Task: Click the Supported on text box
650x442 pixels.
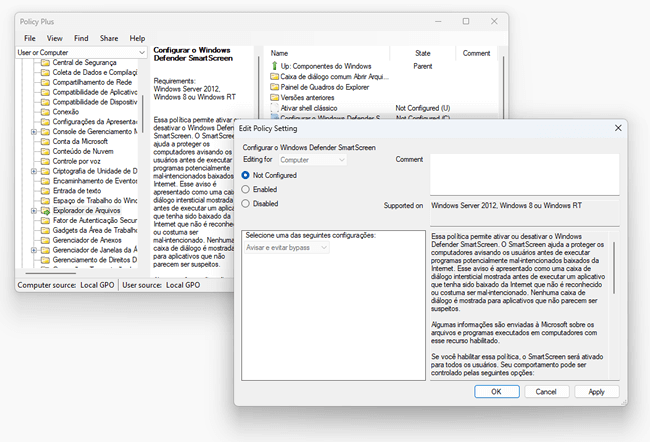Action: pos(525,213)
